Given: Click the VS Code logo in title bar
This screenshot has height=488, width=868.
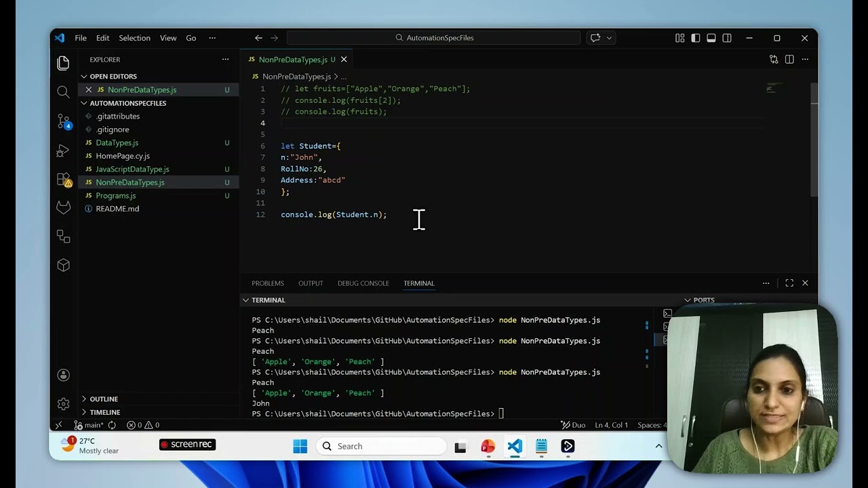Looking at the screenshot, I should [60, 38].
